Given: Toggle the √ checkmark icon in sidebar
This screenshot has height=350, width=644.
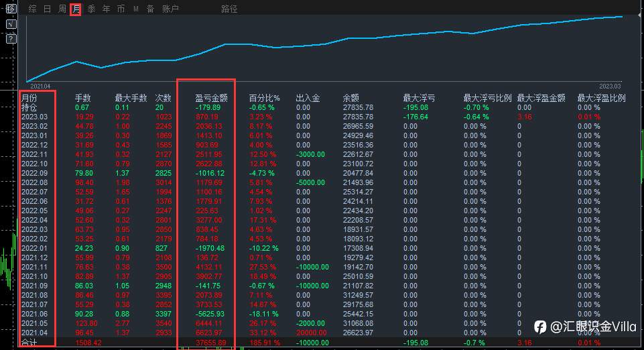Looking at the screenshot, I should [11, 24].
